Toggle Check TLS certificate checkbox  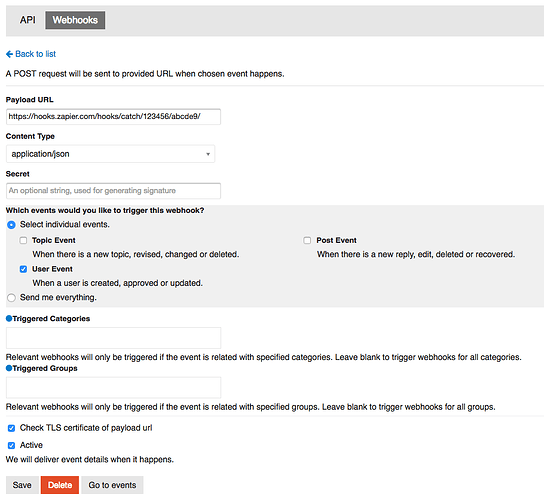pos(11,428)
